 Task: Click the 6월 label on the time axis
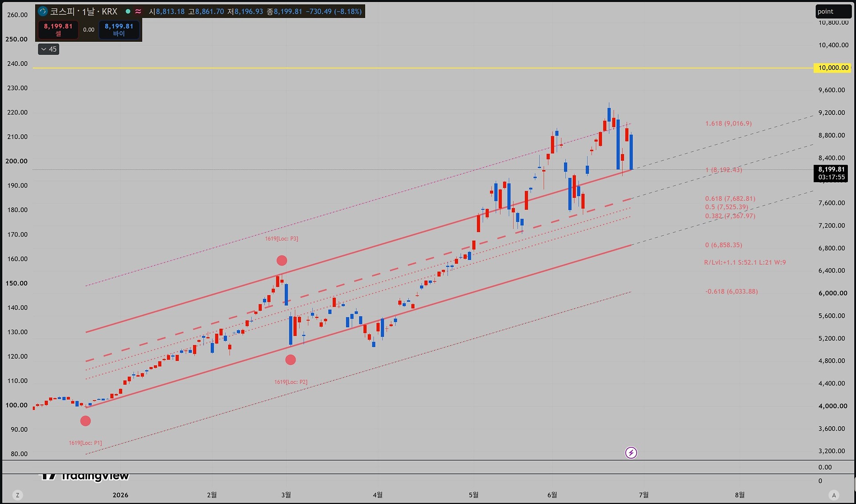[552, 495]
